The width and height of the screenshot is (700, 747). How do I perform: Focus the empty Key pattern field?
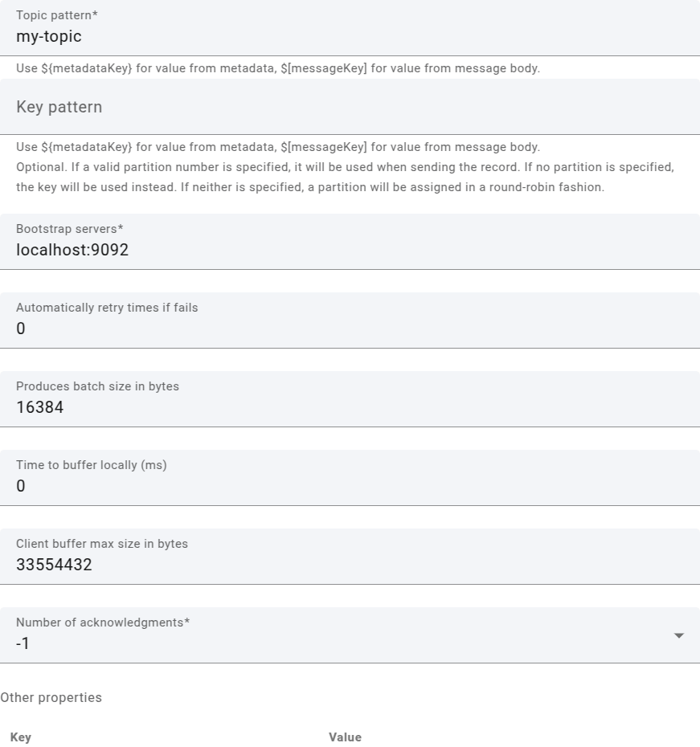coord(350,107)
